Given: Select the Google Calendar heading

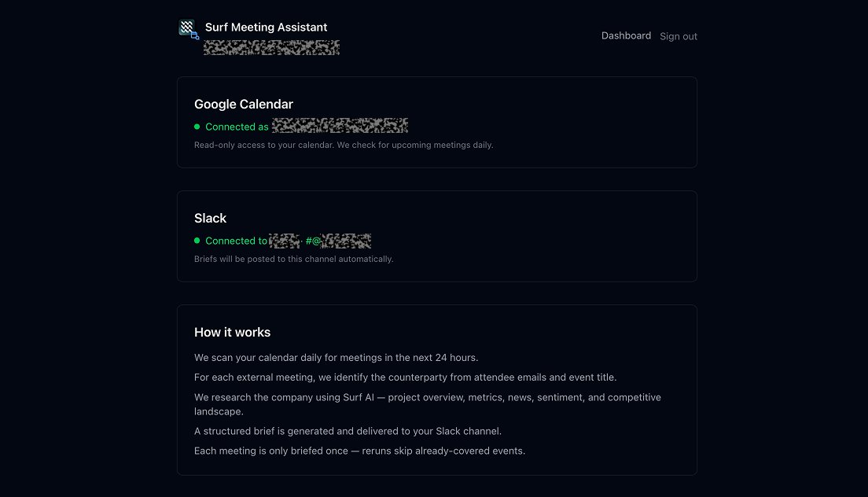Looking at the screenshot, I should coord(244,104).
